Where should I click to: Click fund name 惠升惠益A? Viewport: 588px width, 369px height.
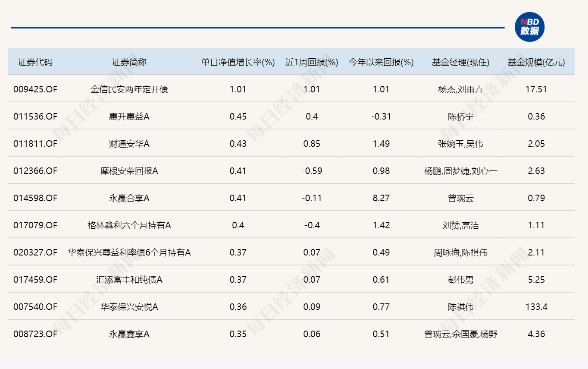tap(129, 117)
